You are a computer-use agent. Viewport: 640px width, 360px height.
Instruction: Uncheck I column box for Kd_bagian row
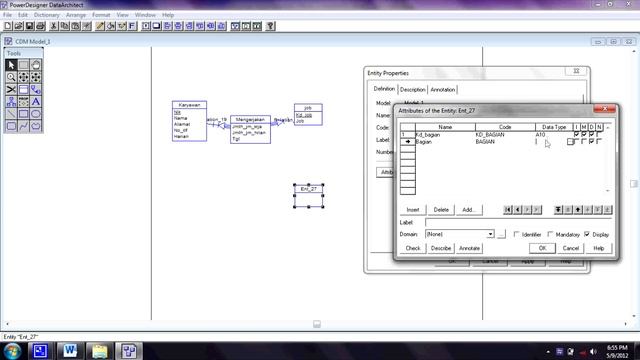[x=576, y=134]
